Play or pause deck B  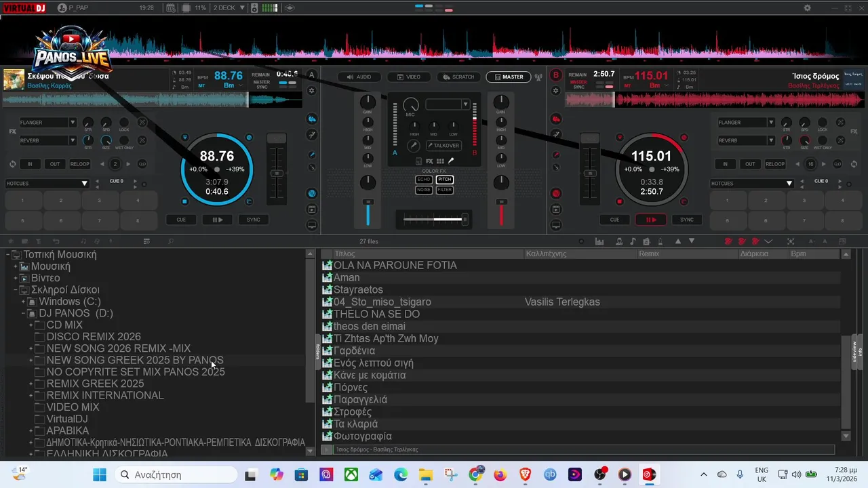point(651,220)
